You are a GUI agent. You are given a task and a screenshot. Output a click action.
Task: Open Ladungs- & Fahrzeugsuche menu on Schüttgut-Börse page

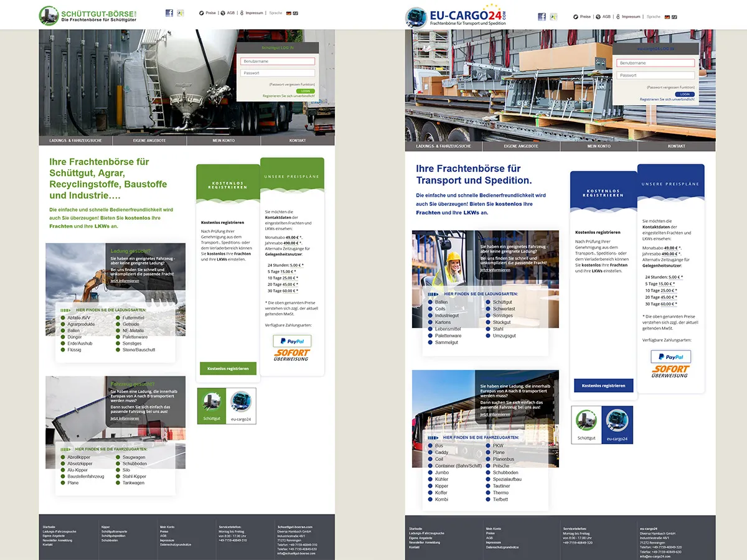pyautogui.click(x=75, y=141)
